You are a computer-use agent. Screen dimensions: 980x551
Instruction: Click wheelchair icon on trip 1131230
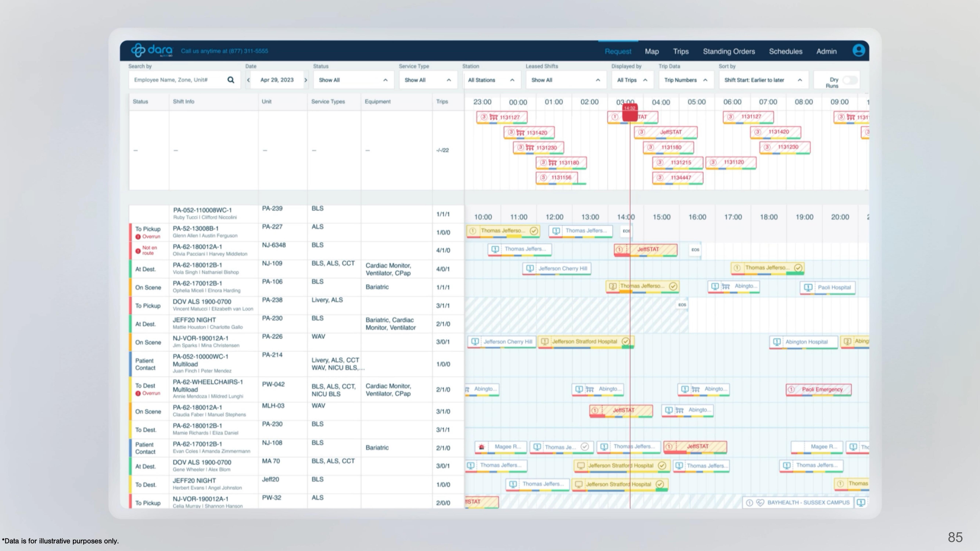[530, 147]
